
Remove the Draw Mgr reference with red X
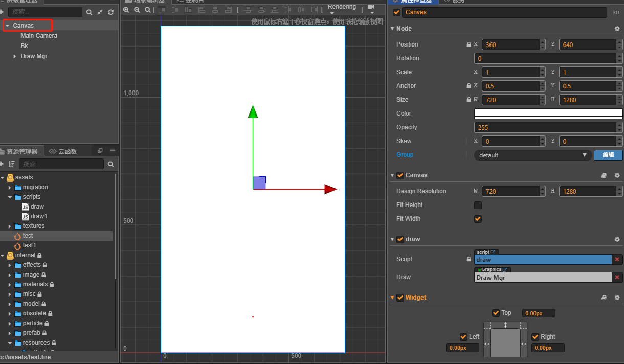click(x=617, y=278)
